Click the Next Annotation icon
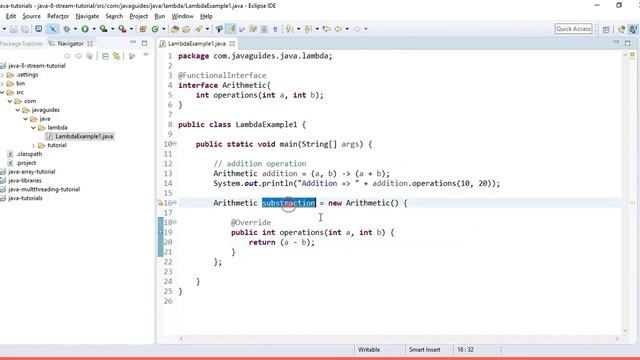Screen dimensions: 640x360 click(x=289, y=29)
